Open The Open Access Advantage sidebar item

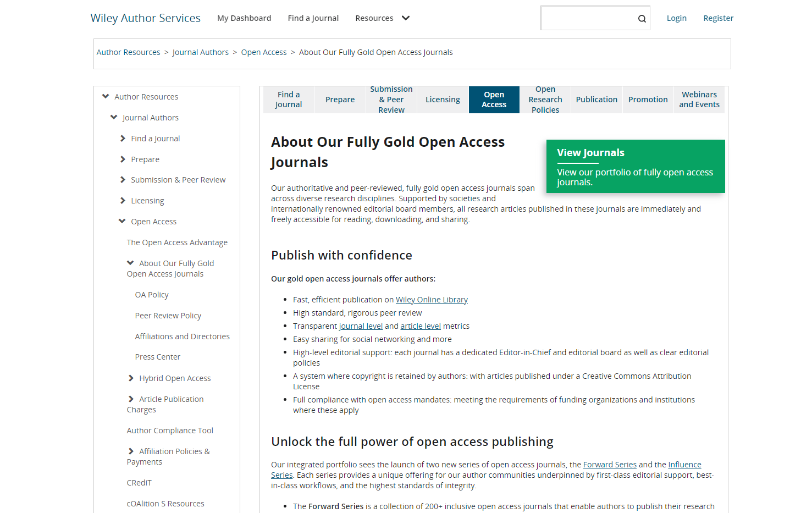coord(177,242)
